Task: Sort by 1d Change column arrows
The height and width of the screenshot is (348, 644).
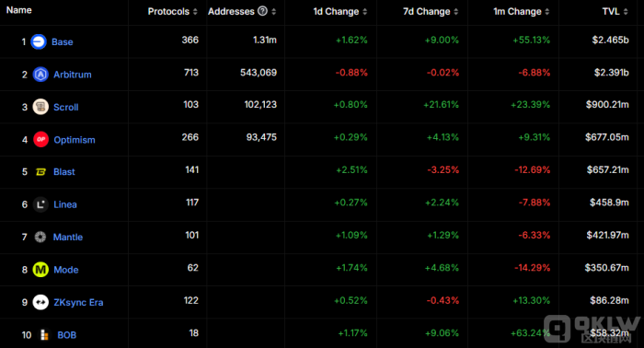Action: [364, 11]
